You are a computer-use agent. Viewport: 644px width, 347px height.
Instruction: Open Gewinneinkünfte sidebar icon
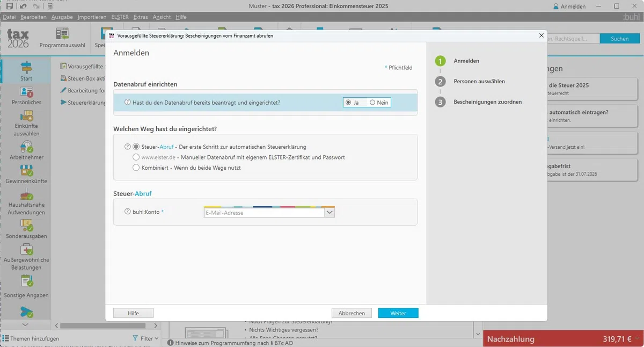(26, 171)
